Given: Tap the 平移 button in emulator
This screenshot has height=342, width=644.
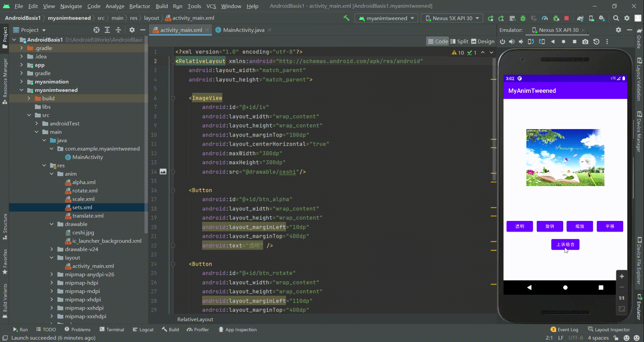Looking at the screenshot, I should click(610, 226).
